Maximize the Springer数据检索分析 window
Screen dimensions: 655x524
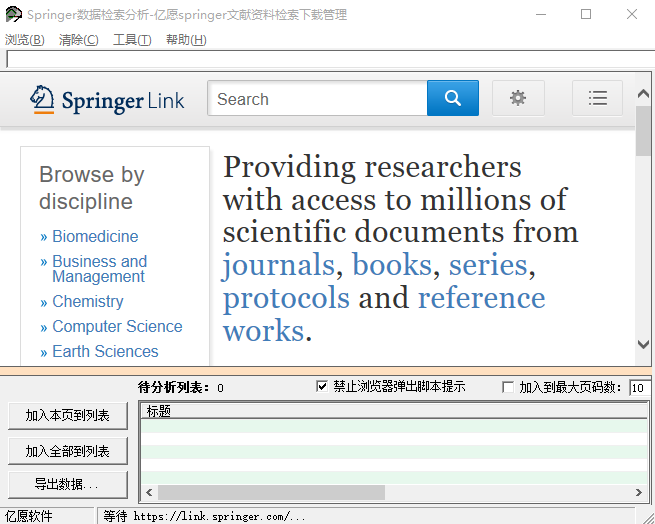pyautogui.click(x=586, y=14)
